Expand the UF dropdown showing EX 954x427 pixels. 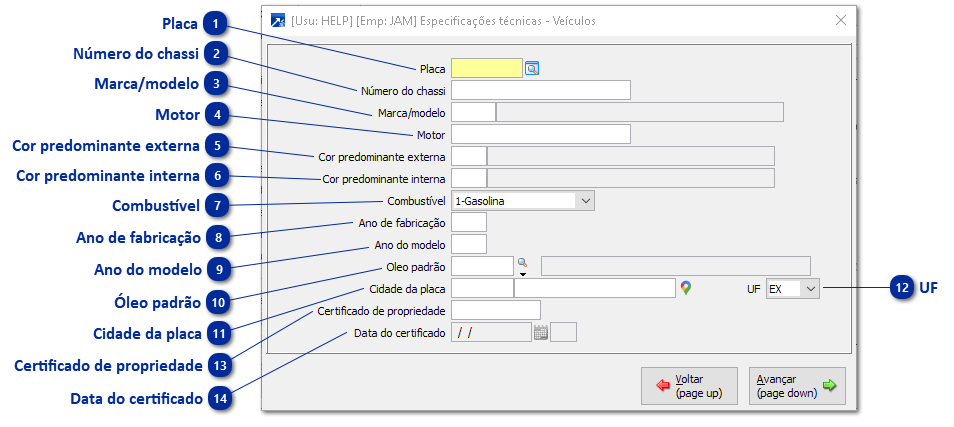pyautogui.click(x=793, y=289)
